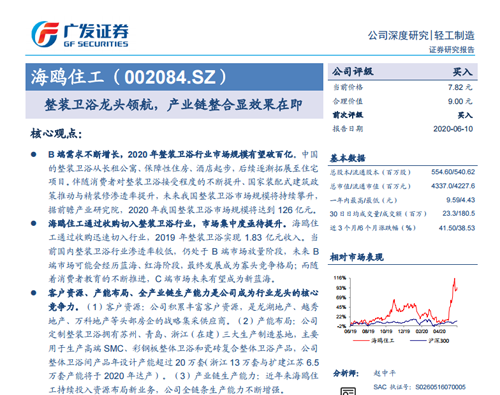The height and width of the screenshot is (395, 500).
Task: Click the 前次评级 label
Action: (348, 115)
